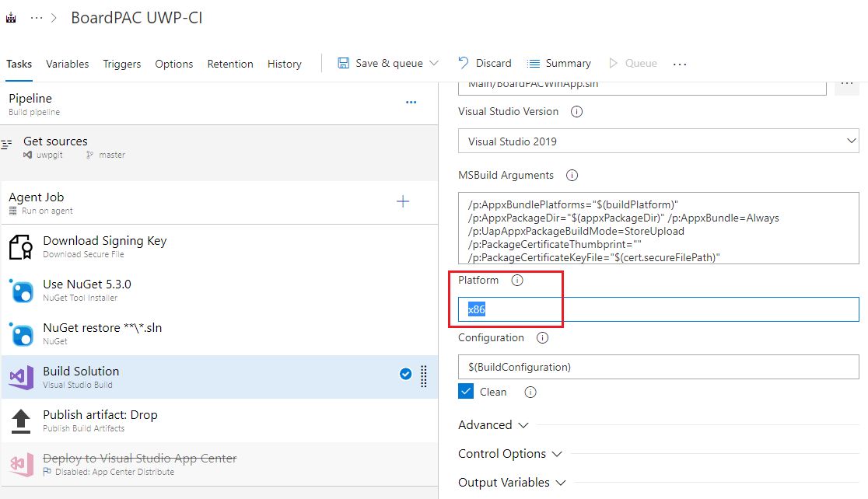Click the NuGet restore task icon
The height and width of the screenshot is (499, 868).
tap(21, 334)
